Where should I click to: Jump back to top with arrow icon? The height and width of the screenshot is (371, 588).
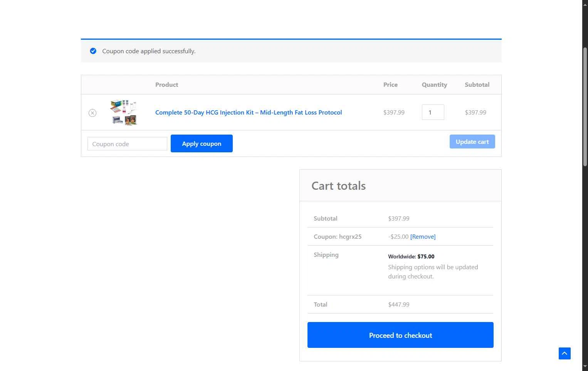[x=564, y=353]
